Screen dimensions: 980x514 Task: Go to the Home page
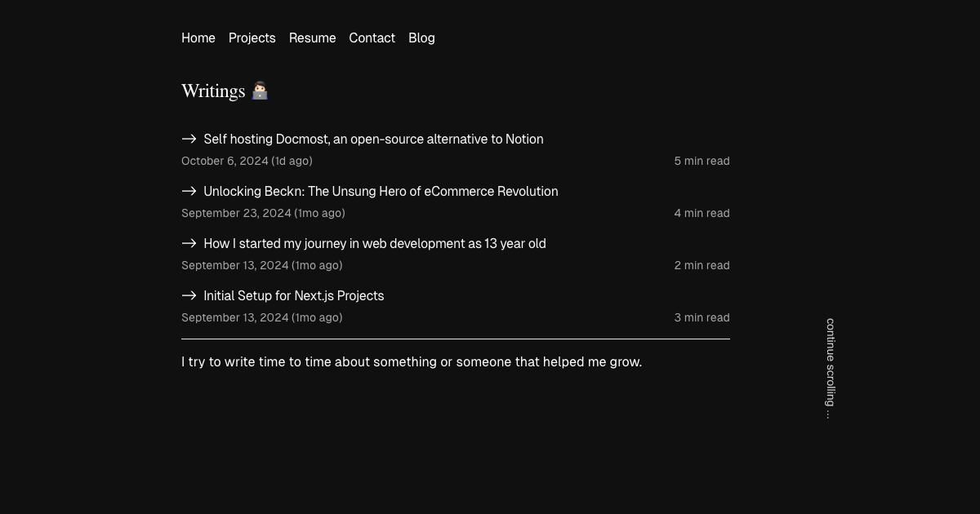pos(198,38)
